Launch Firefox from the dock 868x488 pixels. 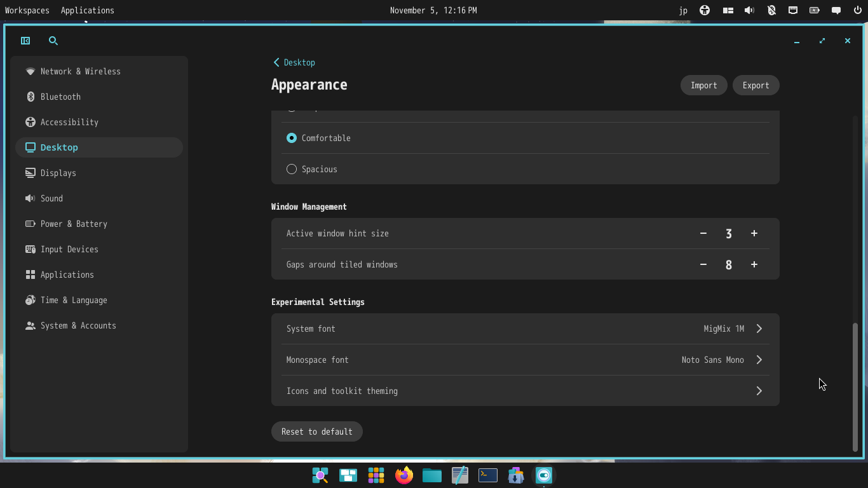[404, 475]
